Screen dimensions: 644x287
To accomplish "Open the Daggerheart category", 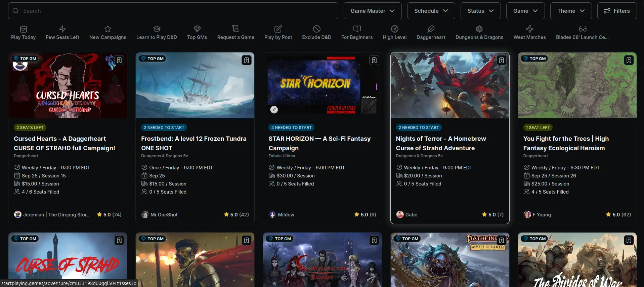I will 431,33.
